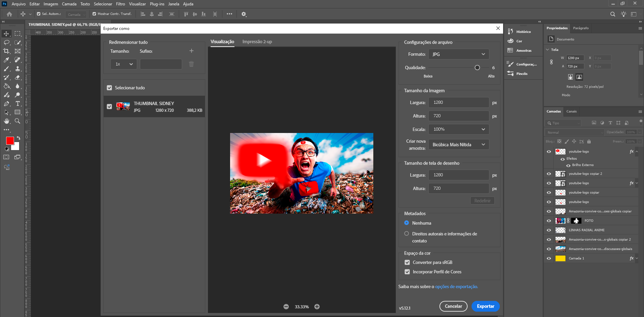Toggle the Selecionar tudo checkbox
This screenshot has height=317, width=644.
point(109,88)
